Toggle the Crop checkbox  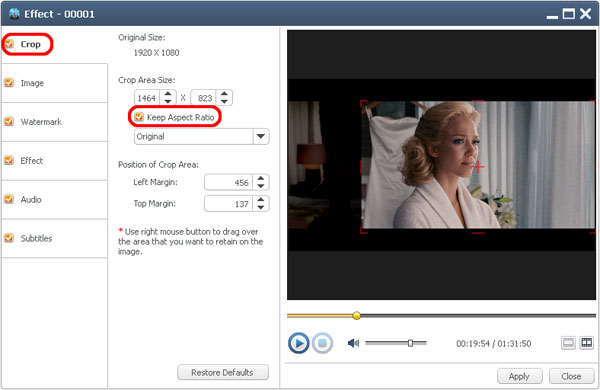point(9,44)
